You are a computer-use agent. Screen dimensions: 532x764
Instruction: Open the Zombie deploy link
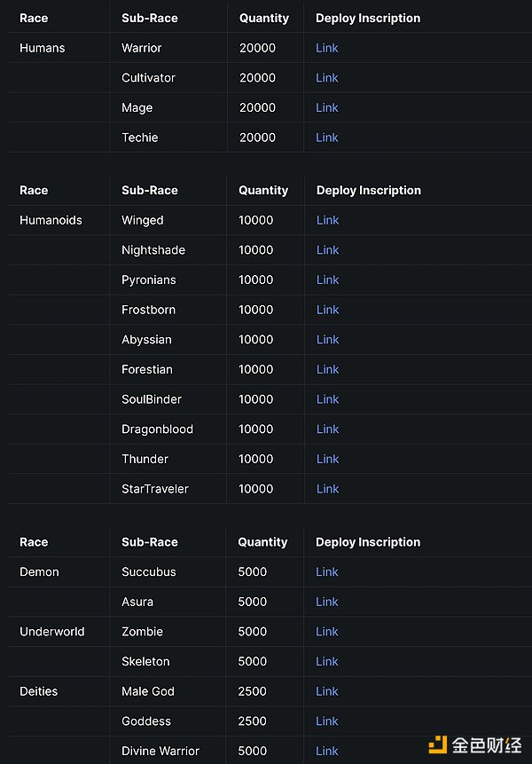coord(327,632)
